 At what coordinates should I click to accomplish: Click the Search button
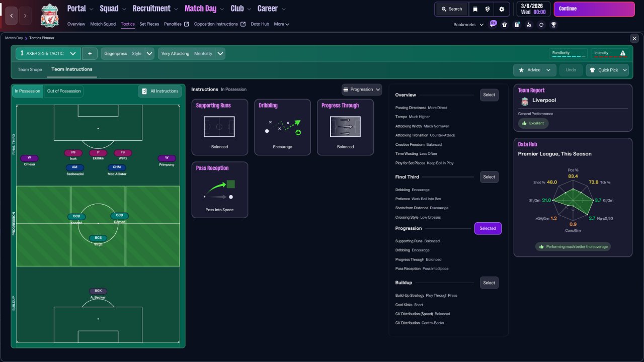[x=451, y=9]
